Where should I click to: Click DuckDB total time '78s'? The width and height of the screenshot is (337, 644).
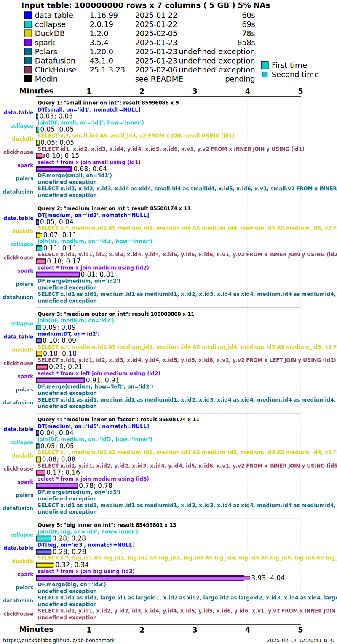(249, 34)
